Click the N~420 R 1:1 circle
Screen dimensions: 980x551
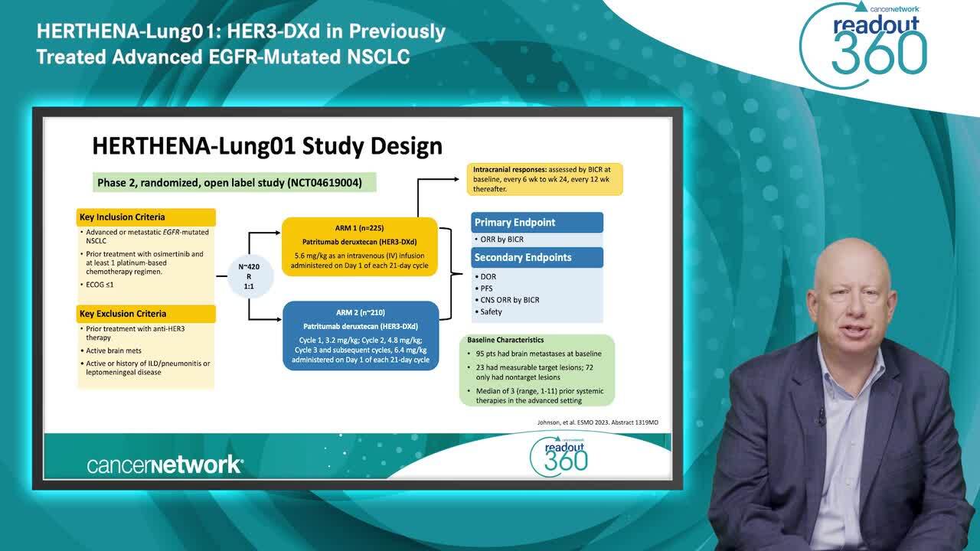[x=250, y=276]
